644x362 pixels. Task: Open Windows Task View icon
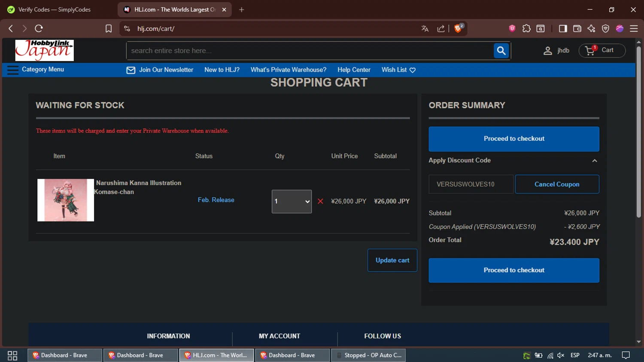[x=12, y=356]
